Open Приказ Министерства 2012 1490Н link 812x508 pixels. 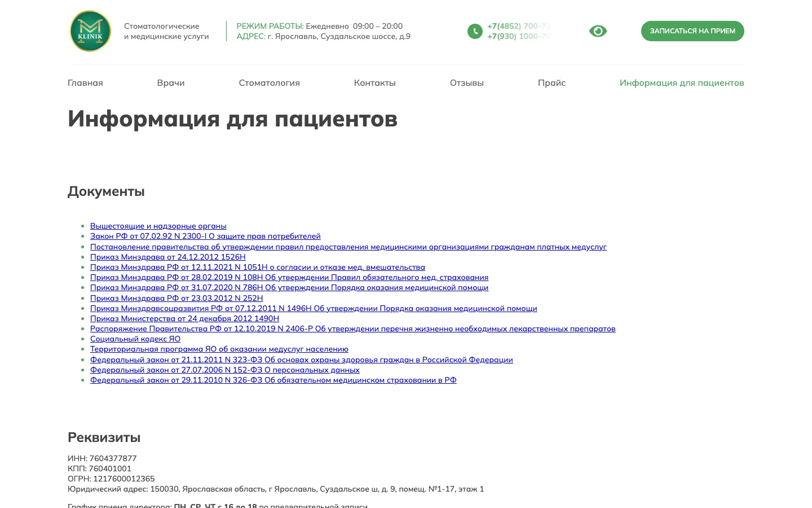pos(185,318)
